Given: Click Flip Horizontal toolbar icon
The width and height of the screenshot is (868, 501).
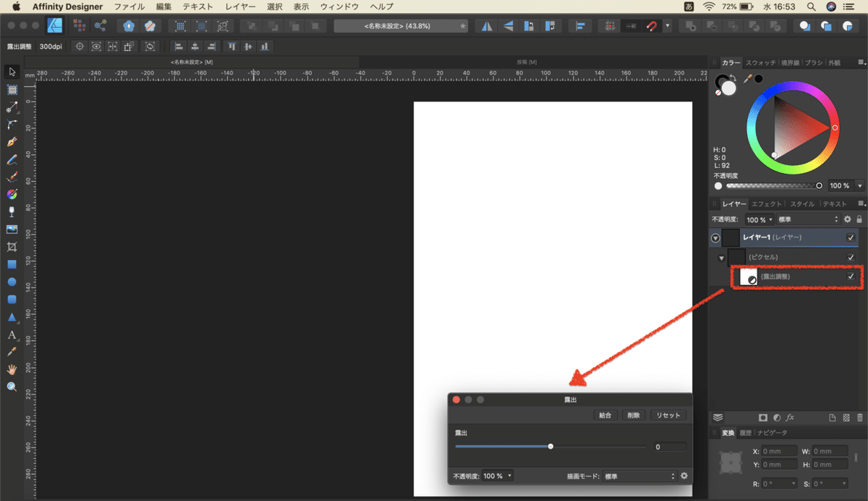Looking at the screenshot, I should pyautogui.click(x=488, y=26).
